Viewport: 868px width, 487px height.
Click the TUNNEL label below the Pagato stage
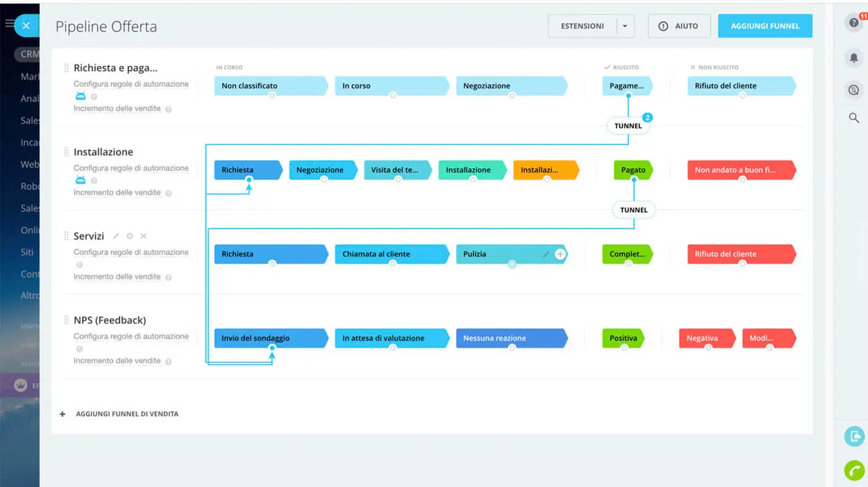coord(634,210)
